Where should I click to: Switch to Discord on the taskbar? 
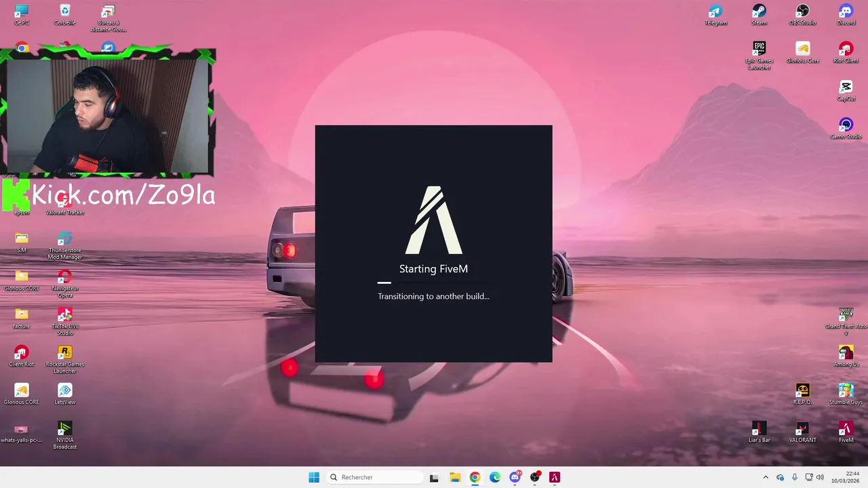515,477
